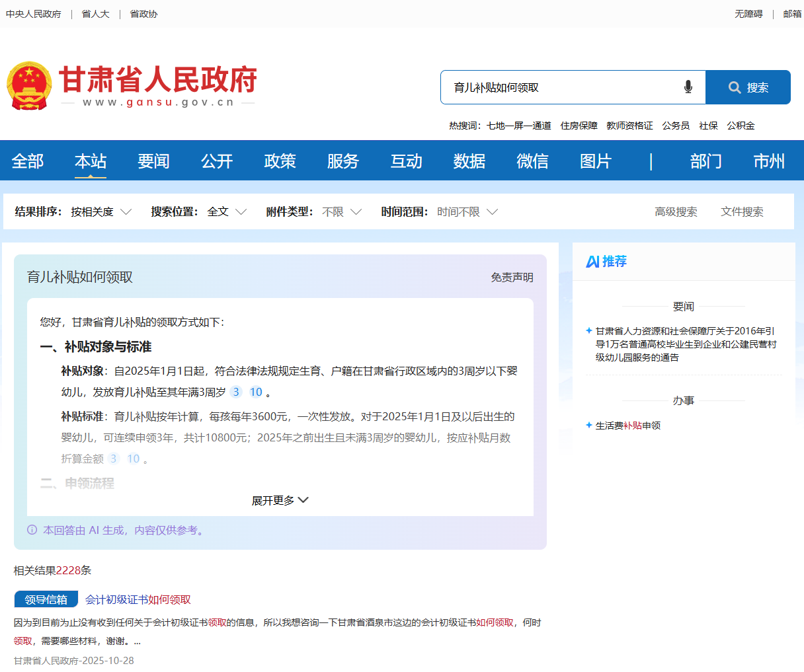Click the microphone icon in the search box
The width and height of the screenshot is (804, 672).
point(688,87)
